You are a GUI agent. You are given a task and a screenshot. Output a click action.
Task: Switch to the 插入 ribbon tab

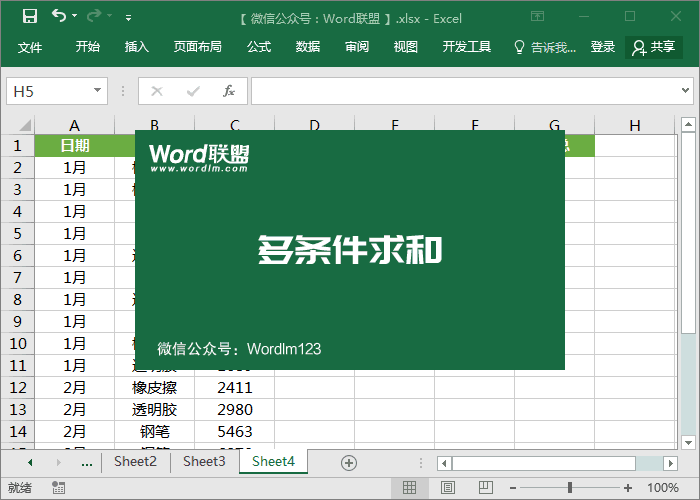[x=137, y=46]
